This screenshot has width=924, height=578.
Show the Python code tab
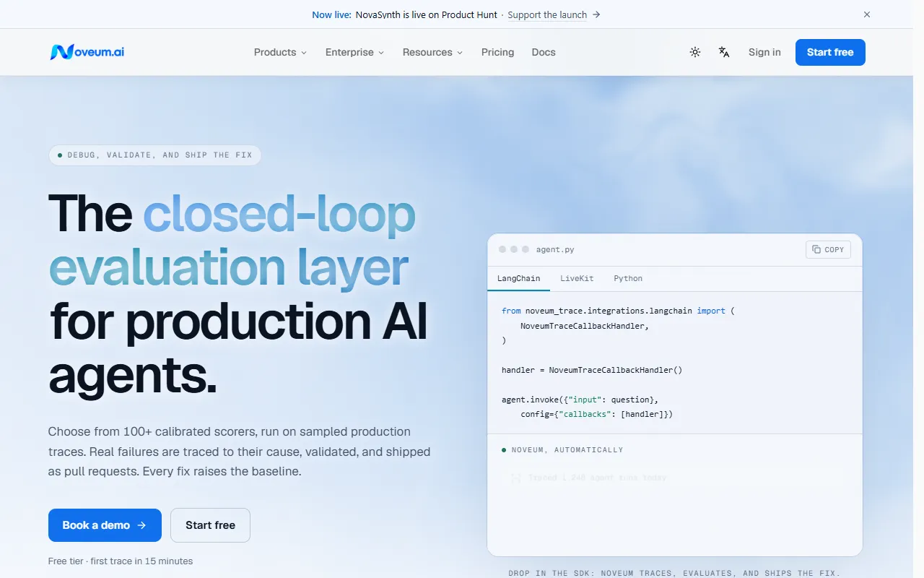tap(628, 278)
